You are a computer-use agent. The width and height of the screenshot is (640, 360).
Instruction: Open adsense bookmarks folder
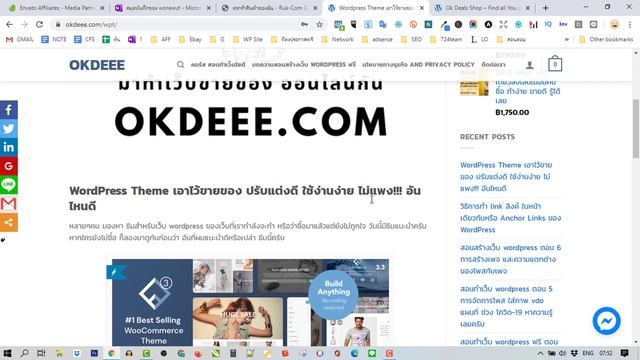click(377, 39)
